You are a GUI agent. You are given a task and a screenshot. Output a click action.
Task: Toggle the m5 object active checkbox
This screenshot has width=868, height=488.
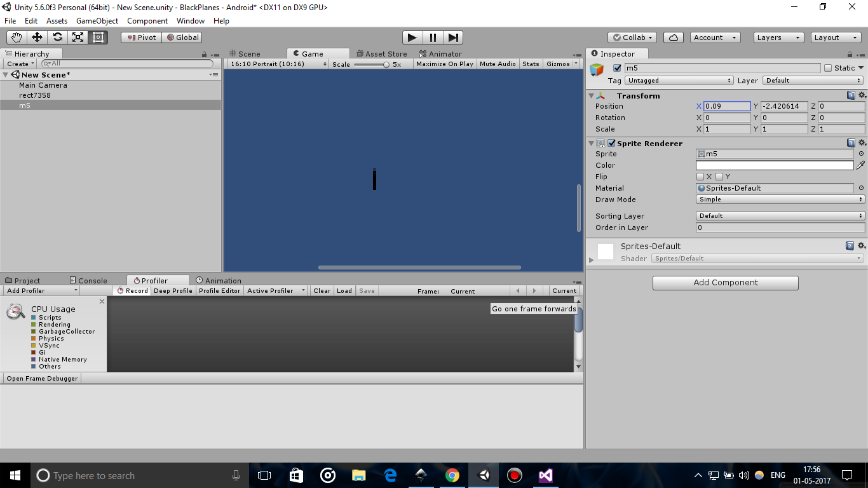click(x=617, y=68)
